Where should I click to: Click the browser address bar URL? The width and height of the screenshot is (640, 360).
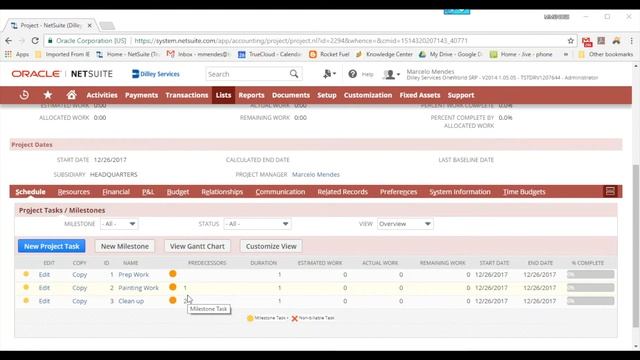click(301, 41)
